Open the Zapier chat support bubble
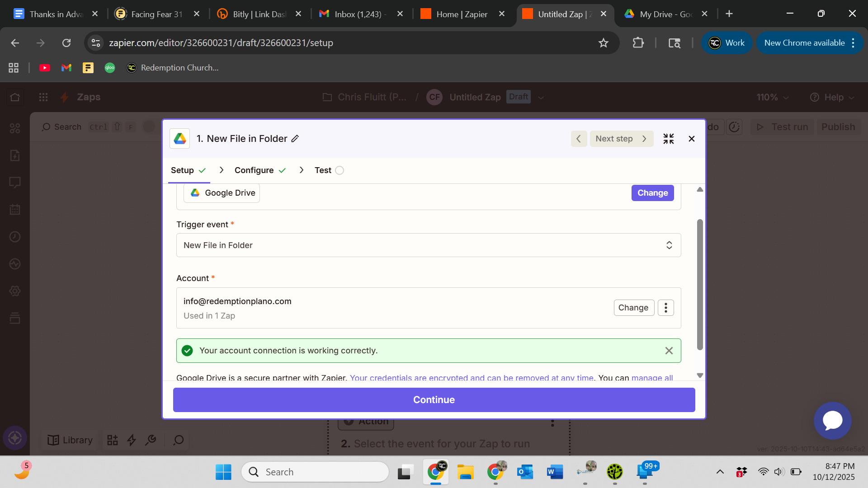868x488 pixels. [x=832, y=421]
